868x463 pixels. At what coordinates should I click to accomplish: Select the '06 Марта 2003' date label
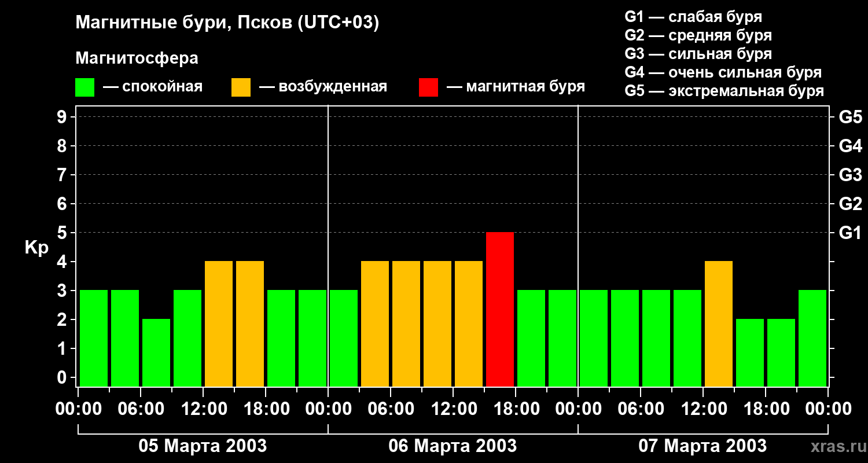coord(453,446)
